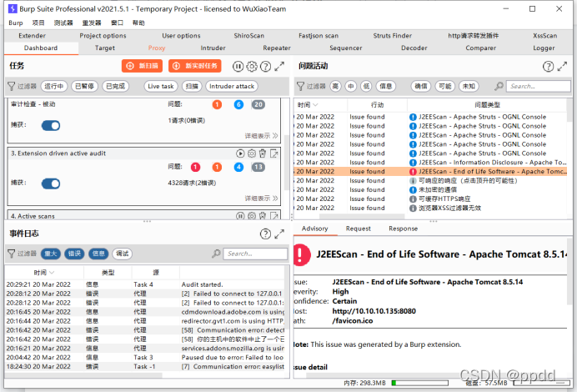The width and height of the screenshot is (577, 392).
Task: Sort event log by time column arrow
Action: (52, 273)
